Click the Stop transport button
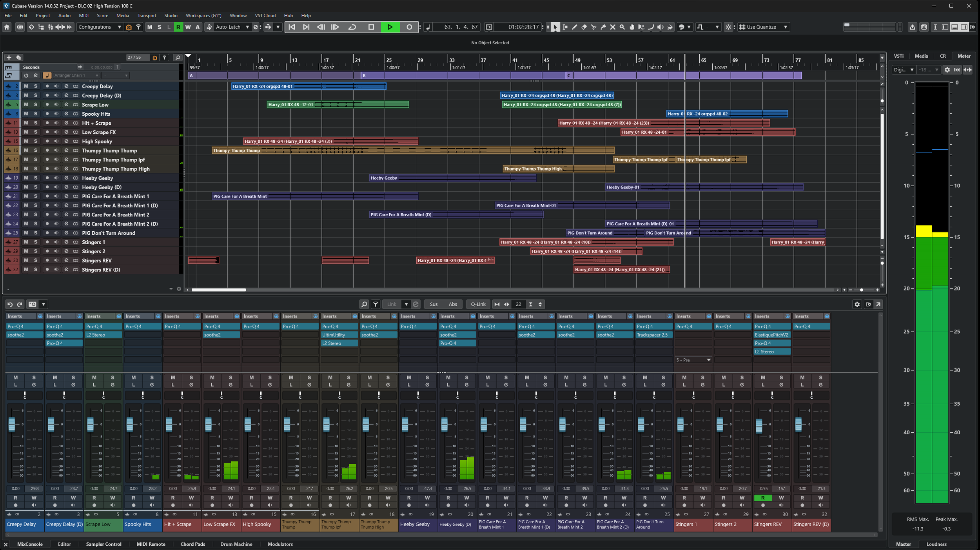 click(x=371, y=27)
